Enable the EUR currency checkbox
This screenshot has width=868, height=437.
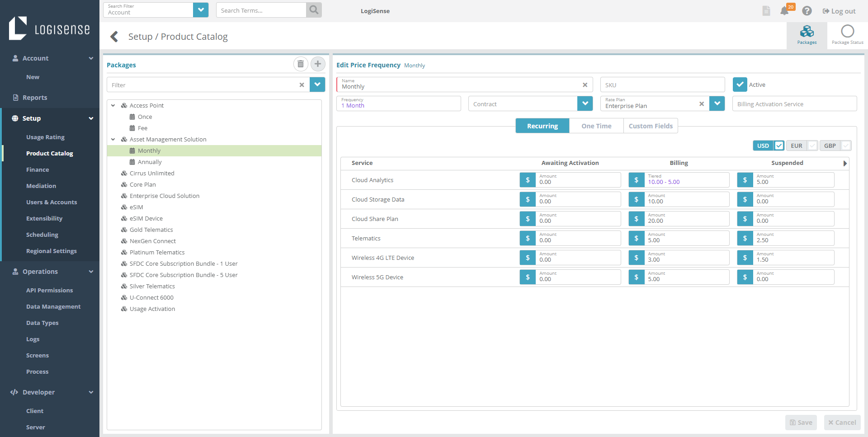tap(812, 146)
